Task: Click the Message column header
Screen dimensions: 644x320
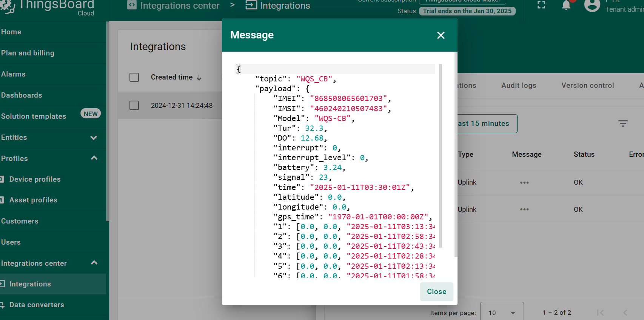Action: point(527,155)
